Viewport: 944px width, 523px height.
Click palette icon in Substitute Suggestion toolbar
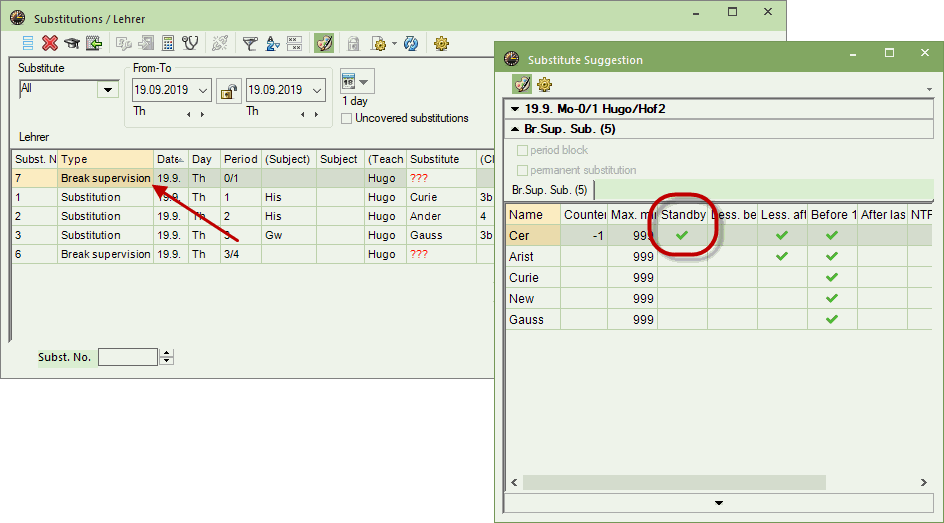coord(522,84)
